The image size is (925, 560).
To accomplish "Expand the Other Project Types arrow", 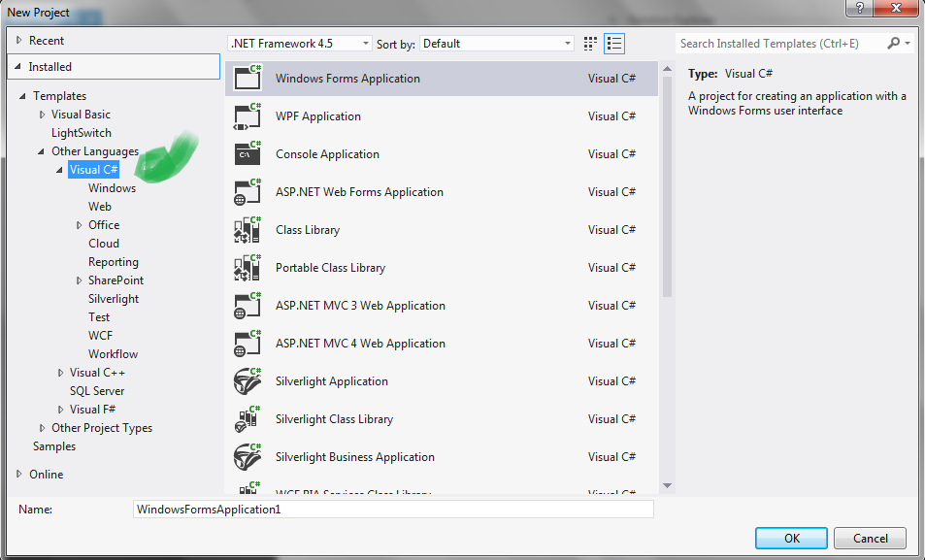I will [42, 428].
